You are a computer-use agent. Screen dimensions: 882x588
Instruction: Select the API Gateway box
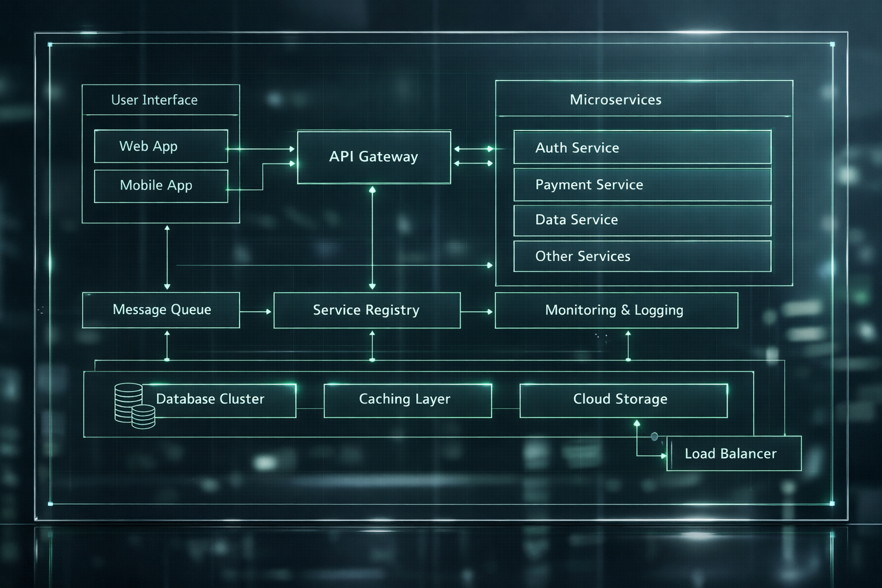click(x=374, y=157)
